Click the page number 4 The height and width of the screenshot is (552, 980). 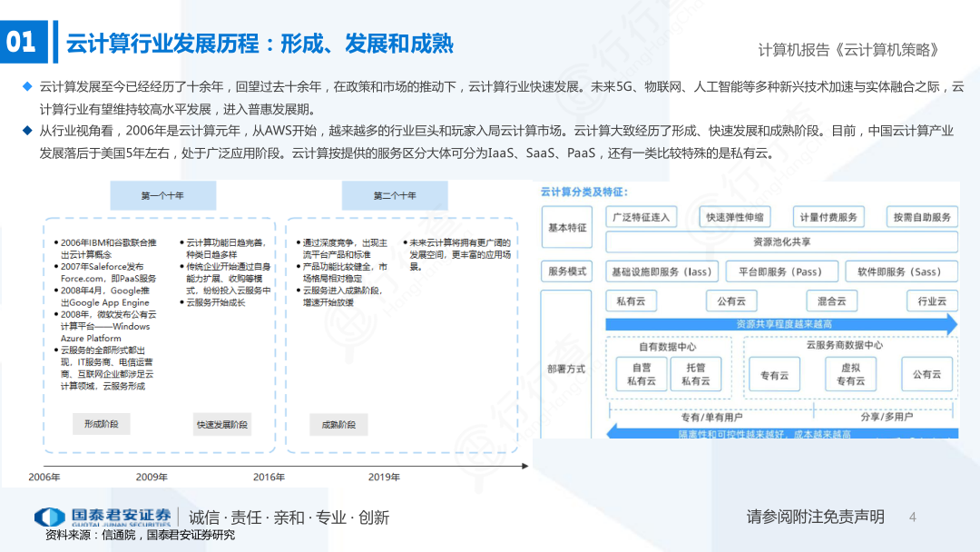coord(913,517)
